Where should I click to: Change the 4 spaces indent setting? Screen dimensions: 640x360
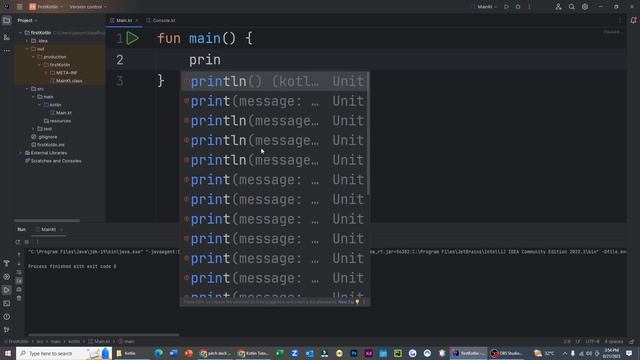point(613,342)
